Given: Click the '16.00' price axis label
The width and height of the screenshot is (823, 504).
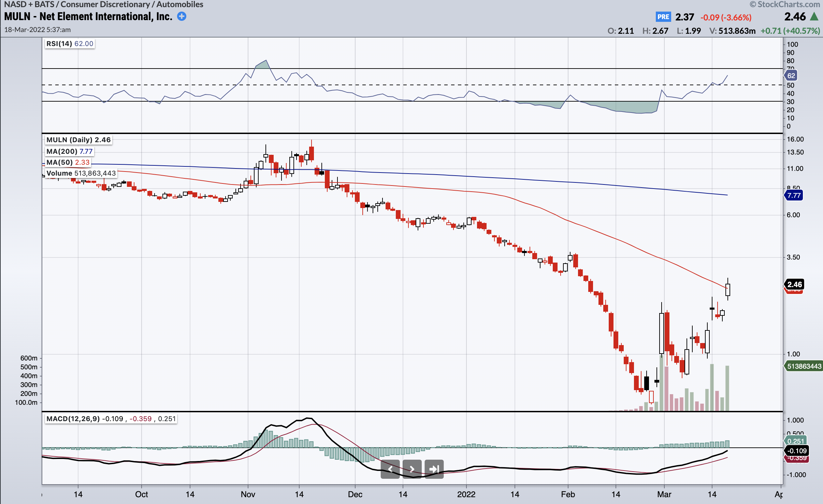Looking at the screenshot, I should coord(795,139).
